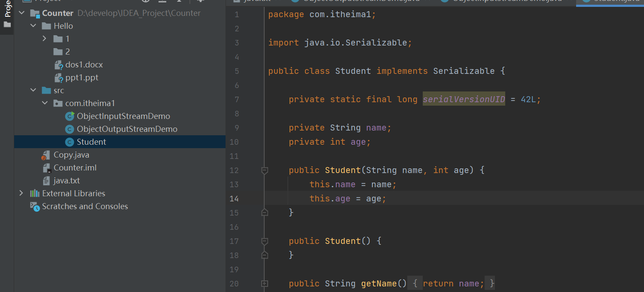Click the small folder icon below Project tab
Viewport: 644px width, 292px height.
click(x=7, y=24)
